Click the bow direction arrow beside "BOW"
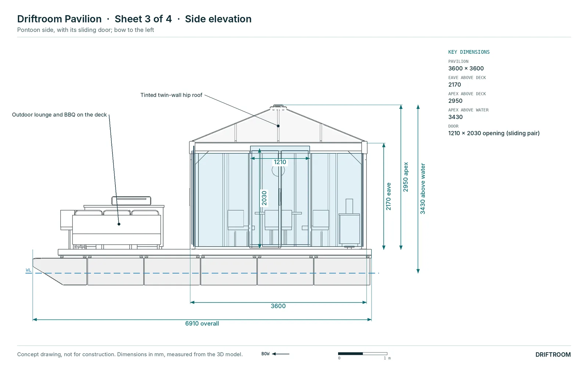This screenshot has height=368, width=588. (281, 354)
